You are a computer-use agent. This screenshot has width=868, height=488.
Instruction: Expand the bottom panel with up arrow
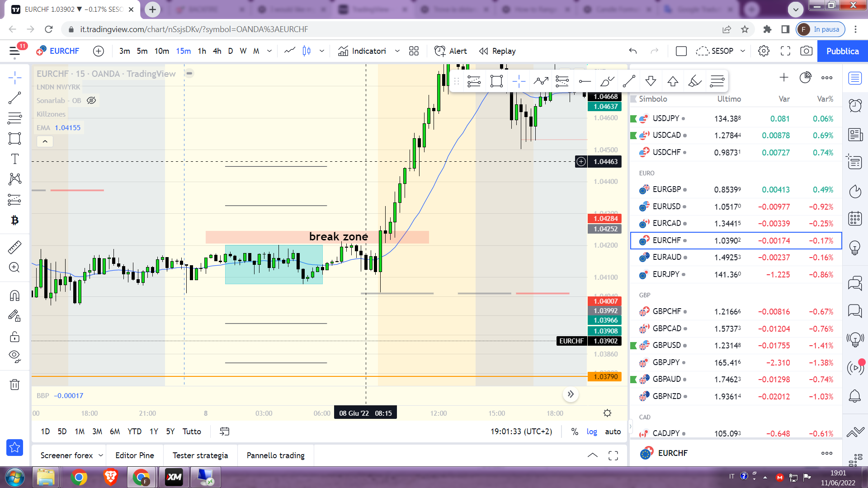(x=593, y=455)
